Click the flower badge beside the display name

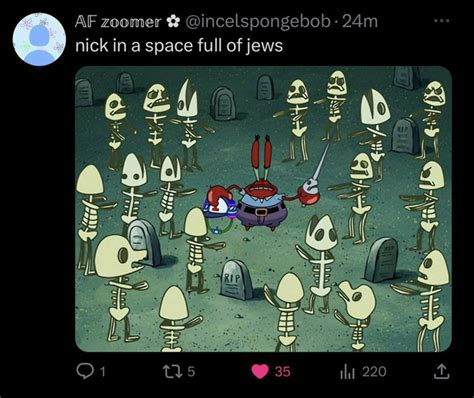tap(173, 22)
